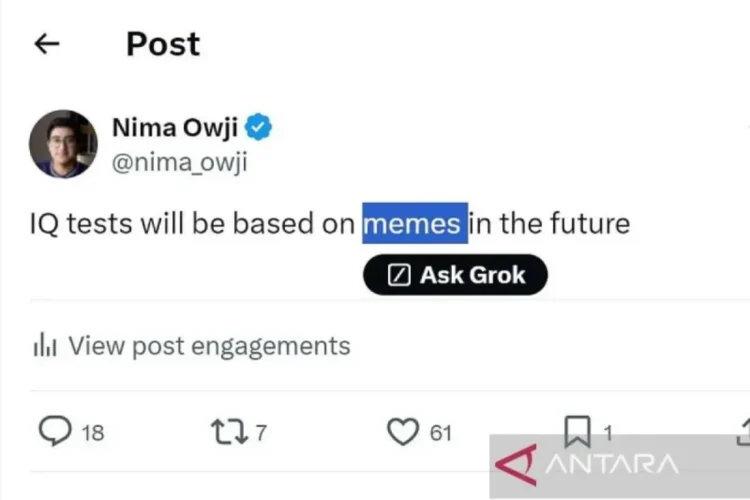Click the highlighted word memes
Viewport: 750px width, 500px height.
click(413, 222)
